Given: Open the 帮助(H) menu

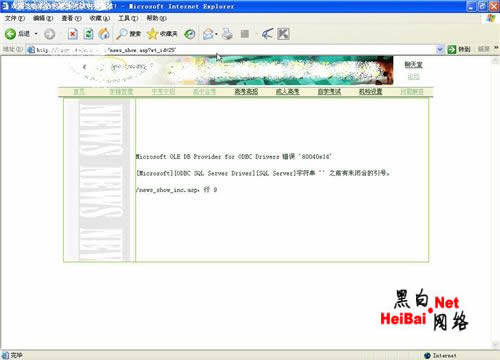Looking at the screenshot, I should (156, 18).
